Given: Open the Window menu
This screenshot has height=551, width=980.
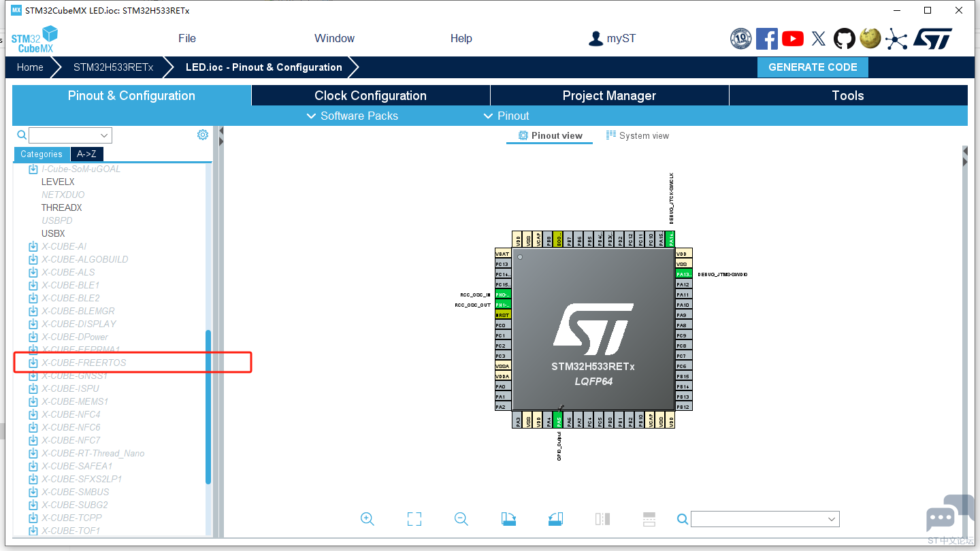Looking at the screenshot, I should [334, 38].
